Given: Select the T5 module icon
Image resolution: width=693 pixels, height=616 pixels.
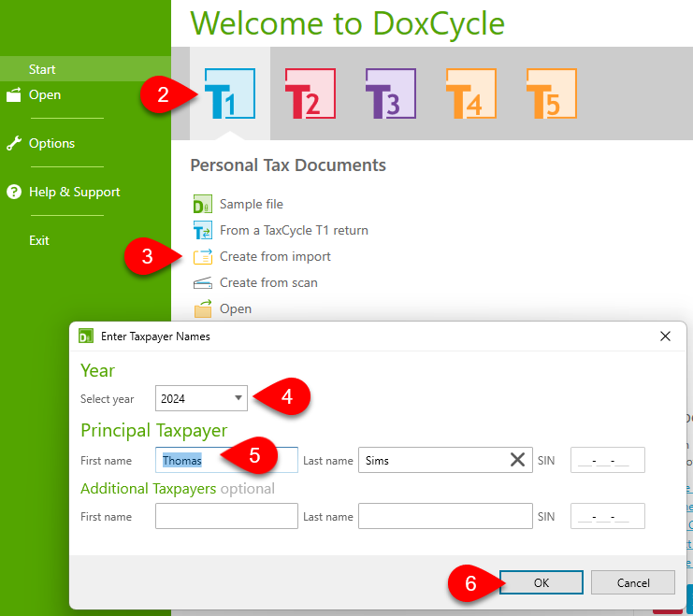Looking at the screenshot, I should [x=552, y=93].
